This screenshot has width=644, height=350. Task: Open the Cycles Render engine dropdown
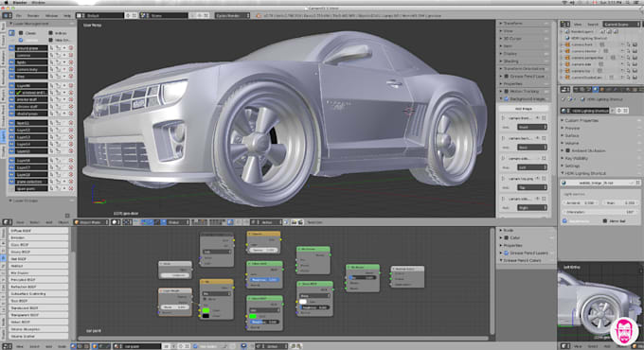(232, 15)
